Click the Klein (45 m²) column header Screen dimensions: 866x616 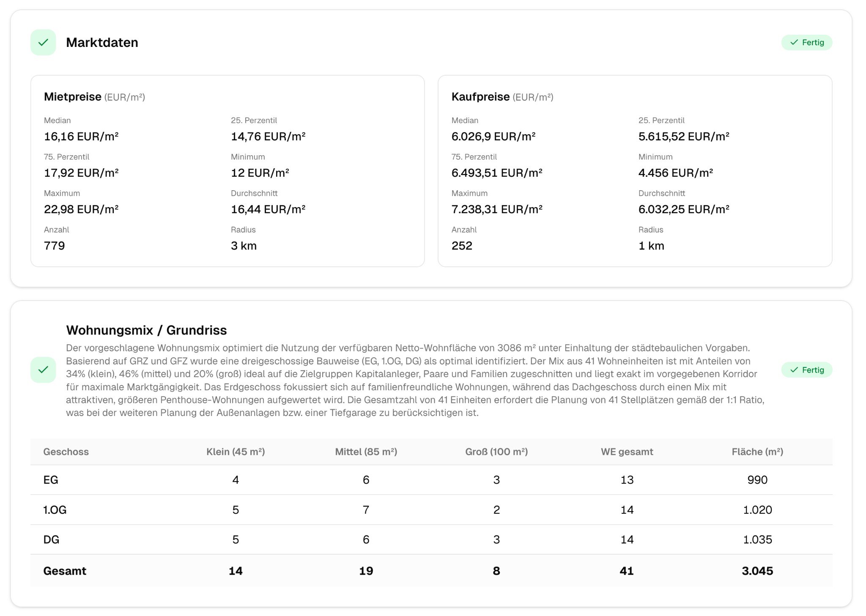click(236, 452)
